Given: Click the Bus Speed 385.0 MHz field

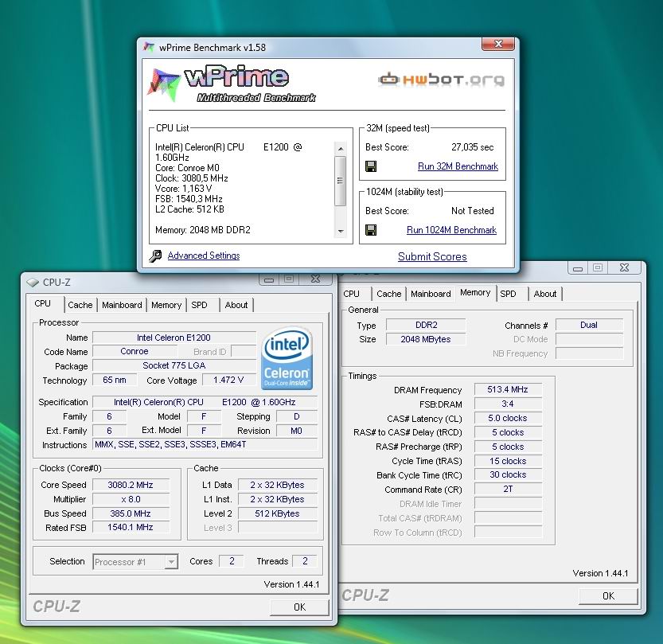Looking at the screenshot, I should (x=131, y=513).
